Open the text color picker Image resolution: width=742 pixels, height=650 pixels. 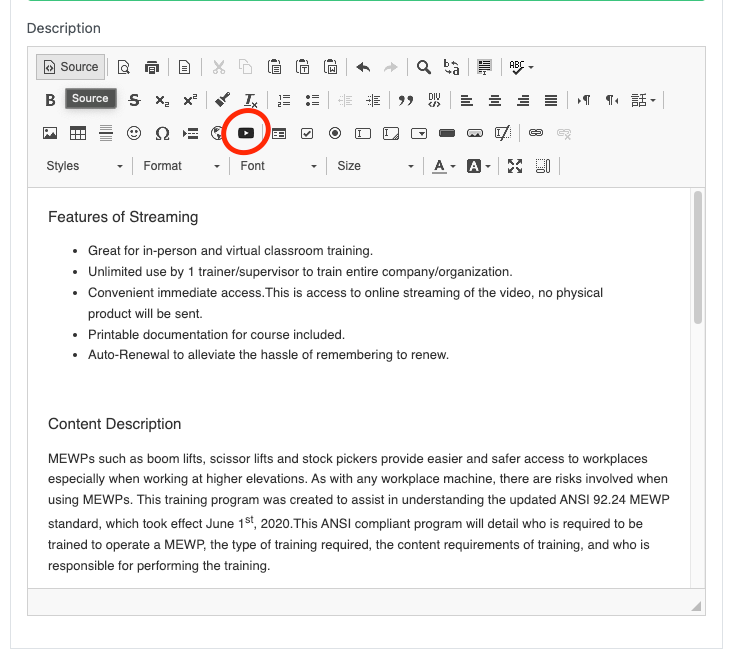coord(444,166)
